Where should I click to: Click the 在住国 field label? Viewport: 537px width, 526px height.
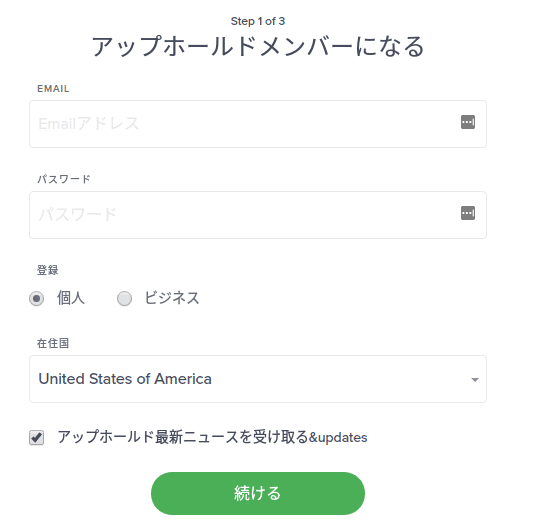53,343
